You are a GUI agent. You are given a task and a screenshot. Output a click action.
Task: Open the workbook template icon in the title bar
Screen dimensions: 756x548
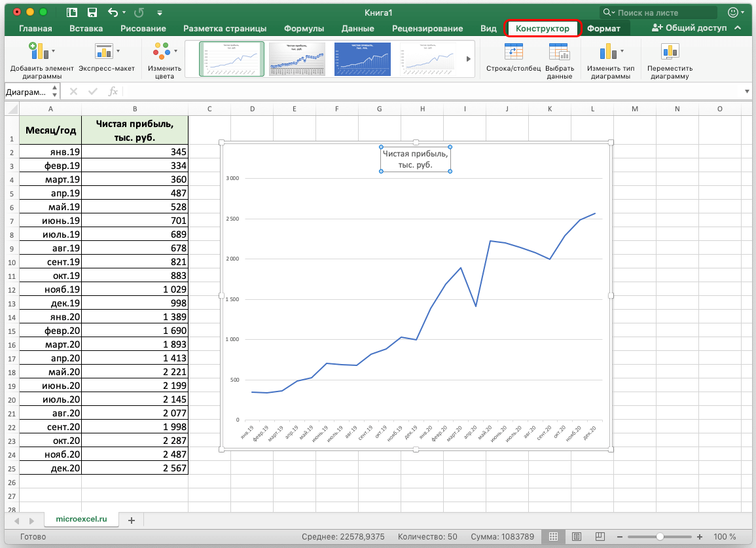tap(72, 12)
